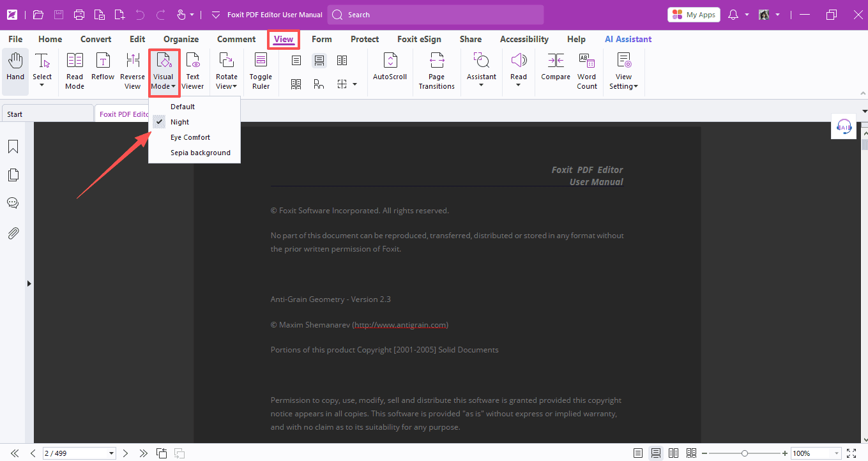868x461 pixels.
Task: Switch to the Comment ribbon tab
Action: (x=236, y=39)
